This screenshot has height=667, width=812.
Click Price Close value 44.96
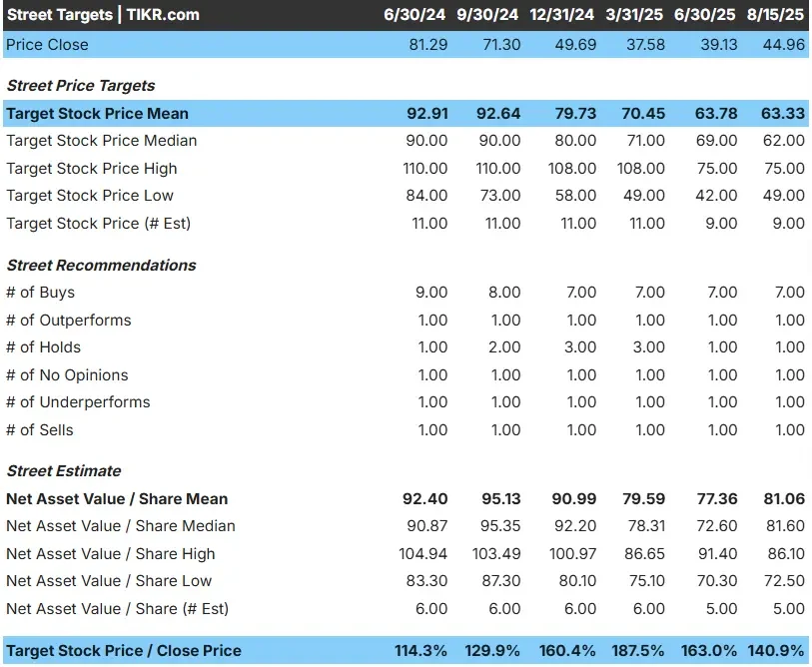pos(784,45)
